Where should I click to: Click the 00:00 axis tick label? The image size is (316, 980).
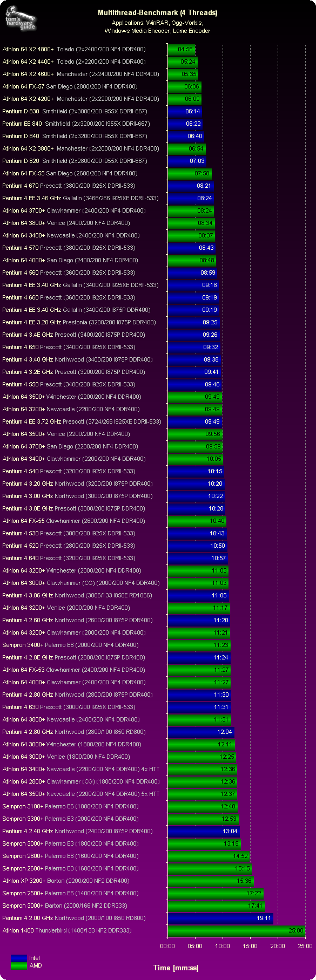click(x=167, y=946)
